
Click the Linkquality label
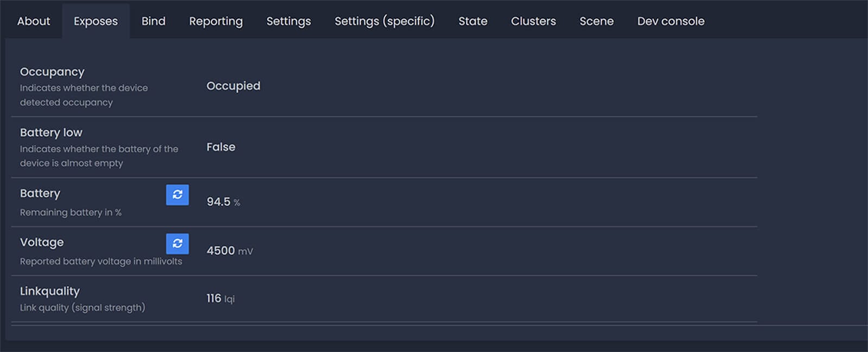point(50,291)
